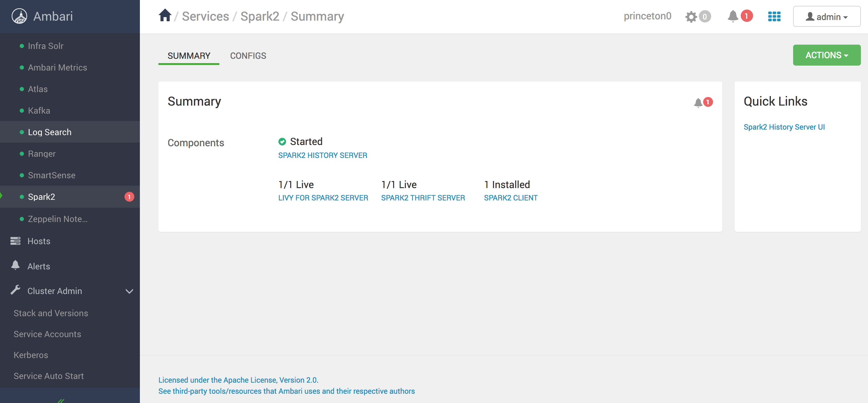Click the Ambari logo icon
868x403 pixels.
19,16
